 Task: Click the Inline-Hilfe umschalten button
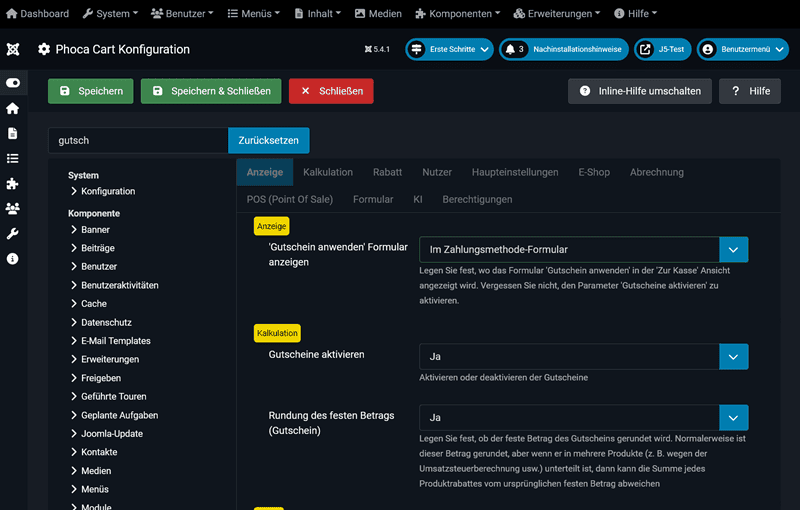click(x=641, y=91)
